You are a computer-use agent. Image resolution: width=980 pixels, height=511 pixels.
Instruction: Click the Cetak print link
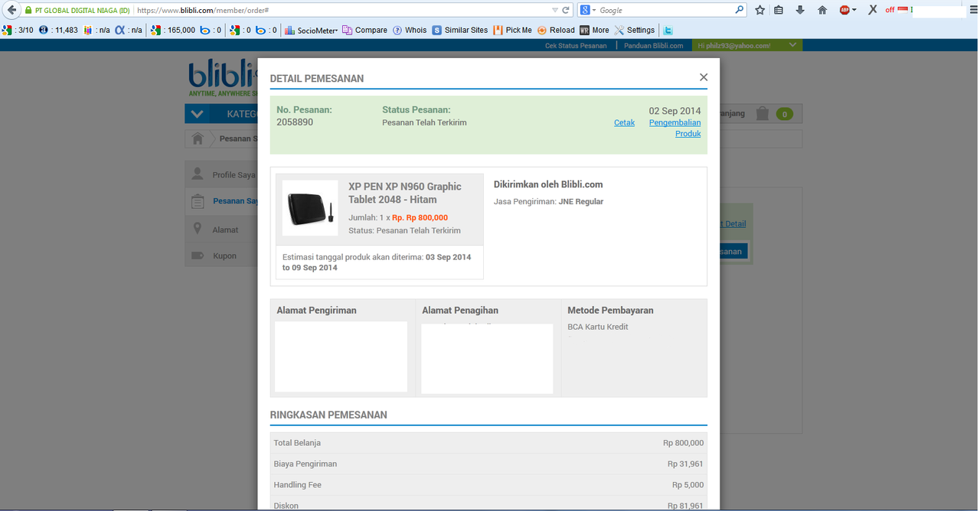tap(624, 122)
